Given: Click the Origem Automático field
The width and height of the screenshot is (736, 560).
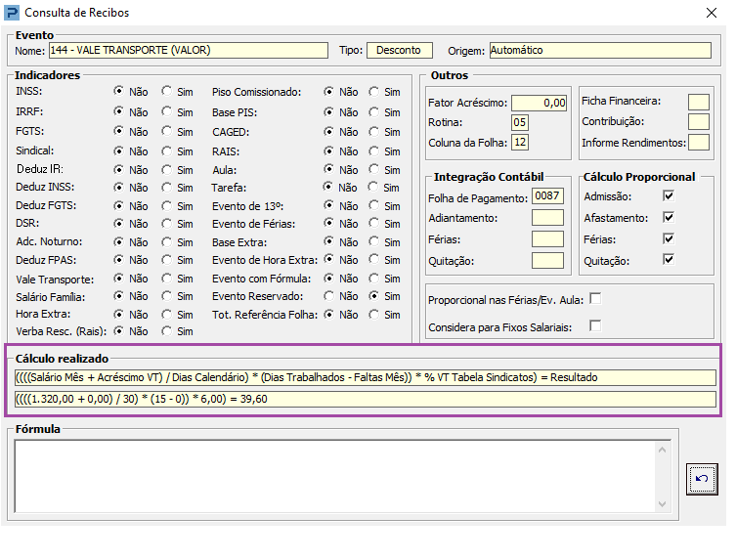Looking at the screenshot, I should pyautogui.click(x=600, y=50).
